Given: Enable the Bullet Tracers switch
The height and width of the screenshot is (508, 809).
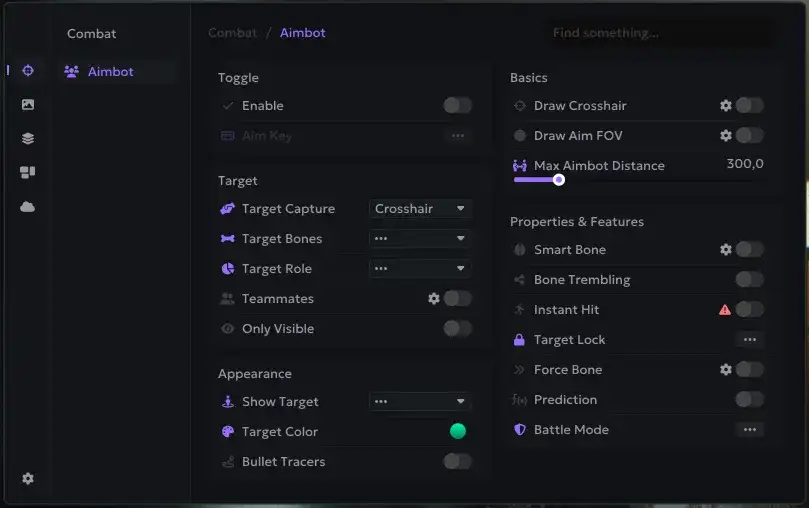Looking at the screenshot, I should tap(457, 461).
